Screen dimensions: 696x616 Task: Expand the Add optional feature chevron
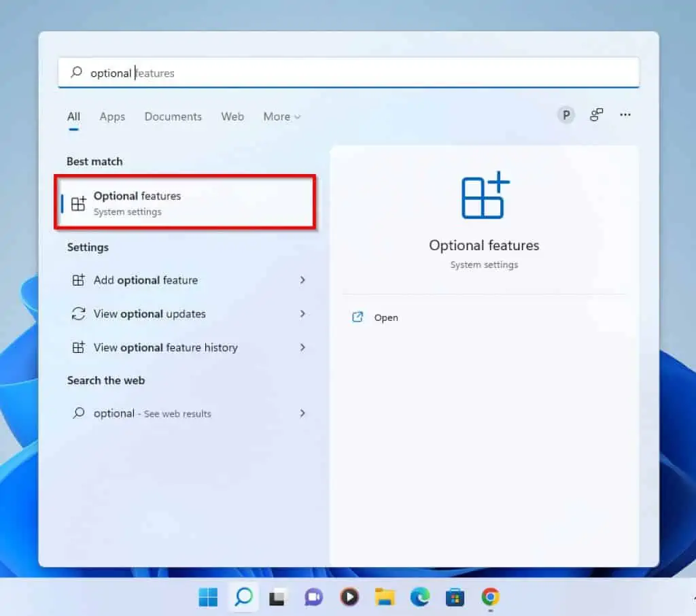click(x=302, y=279)
